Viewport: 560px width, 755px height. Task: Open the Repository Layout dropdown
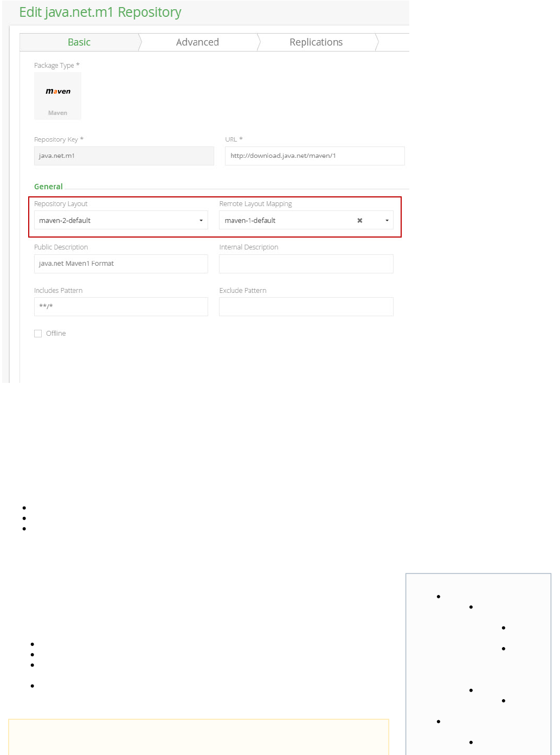121,220
